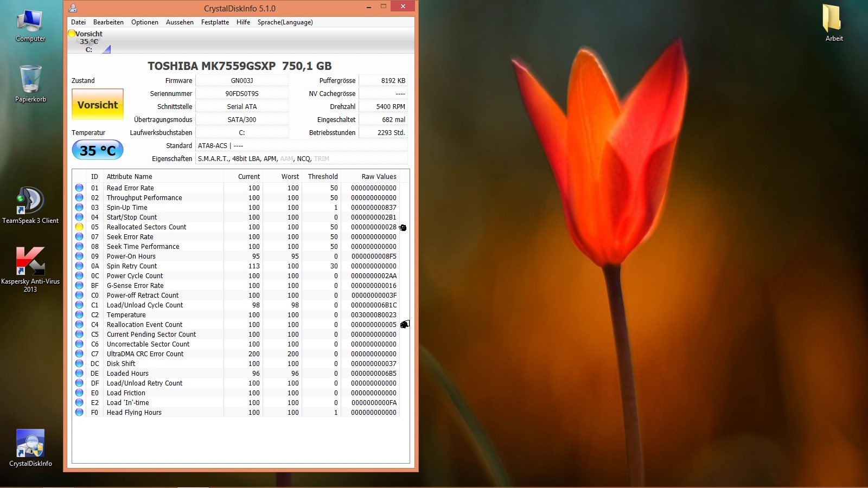Click status orb for Loaded Hours

click(x=79, y=374)
